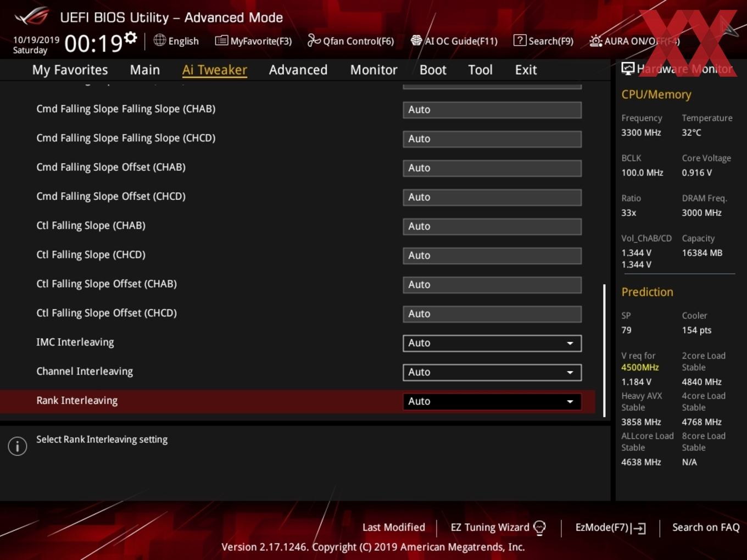Click Cmd Falling Slope Offset (CHAB) field
The image size is (747, 560).
492,168
